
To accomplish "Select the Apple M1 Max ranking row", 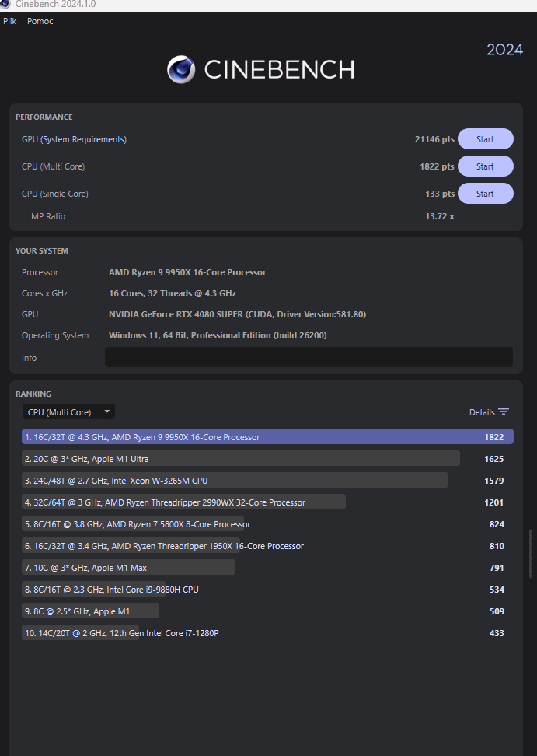I will coord(267,568).
